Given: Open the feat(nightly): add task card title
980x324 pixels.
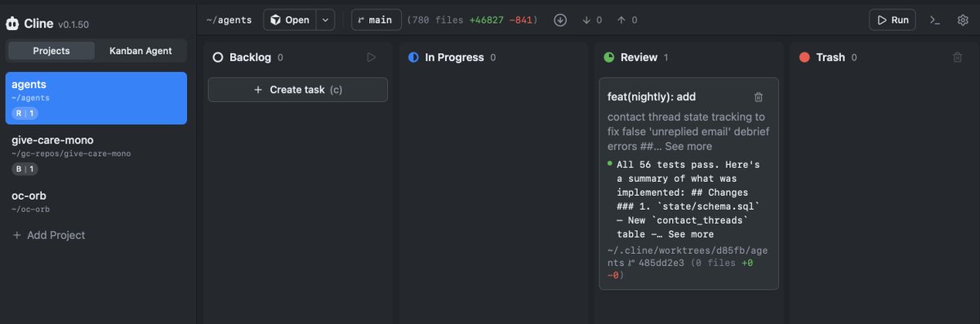Looking at the screenshot, I should (652, 96).
